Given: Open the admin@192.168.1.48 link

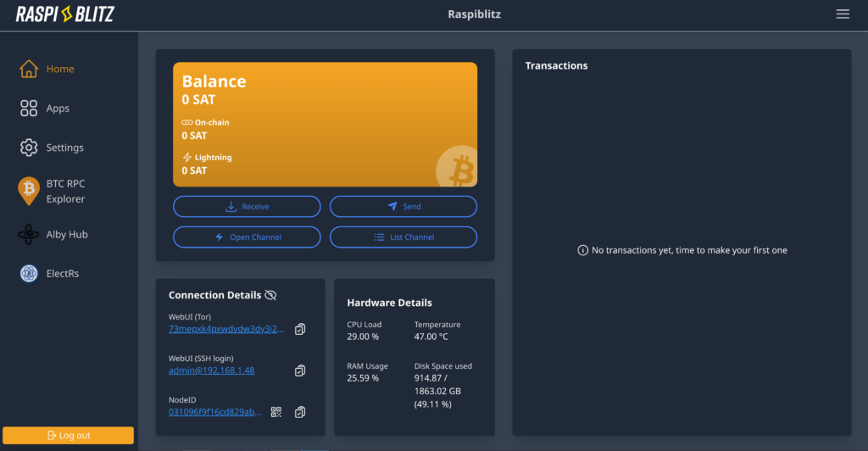Looking at the screenshot, I should (x=211, y=370).
